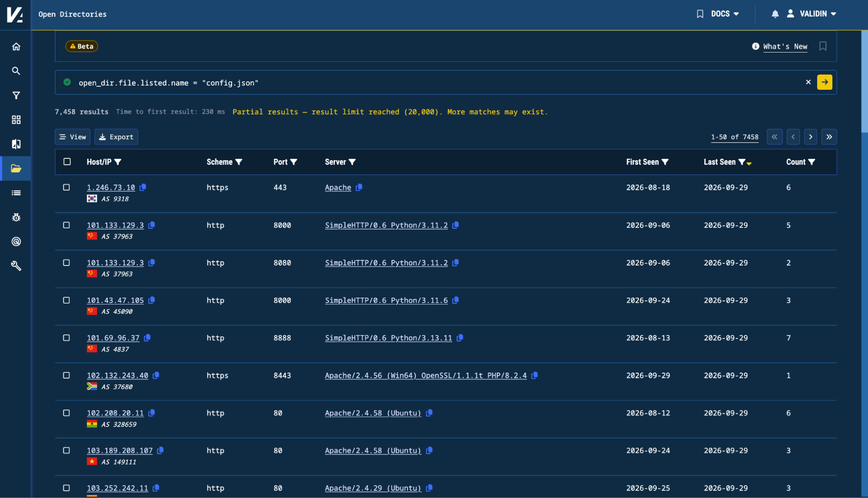Copy IP 102.132.243.40
The height and width of the screenshot is (498, 868).
(x=156, y=375)
